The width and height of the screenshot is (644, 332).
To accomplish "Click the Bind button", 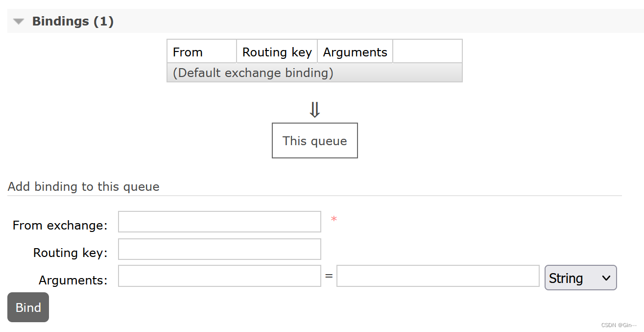I will coord(28,307).
